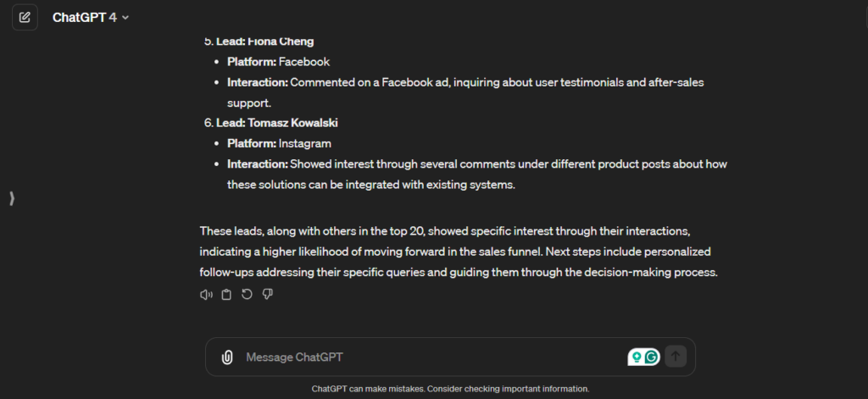Click the Lead: Fiona Cheng list entry

[x=265, y=42]
